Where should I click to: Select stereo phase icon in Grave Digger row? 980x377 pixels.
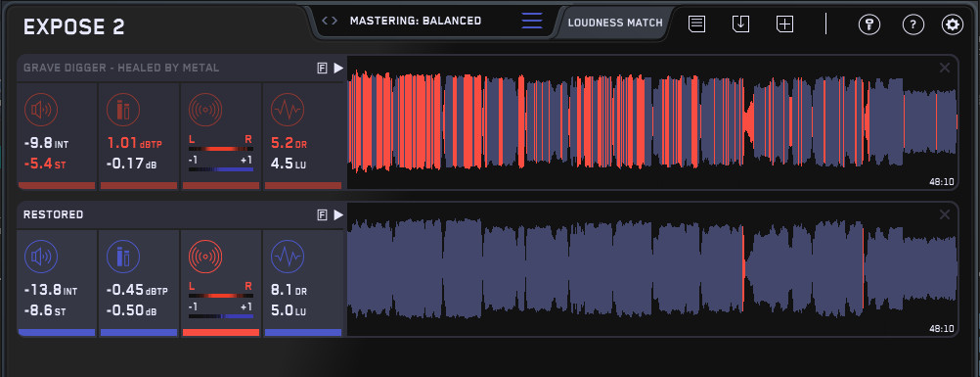(205, 111)
